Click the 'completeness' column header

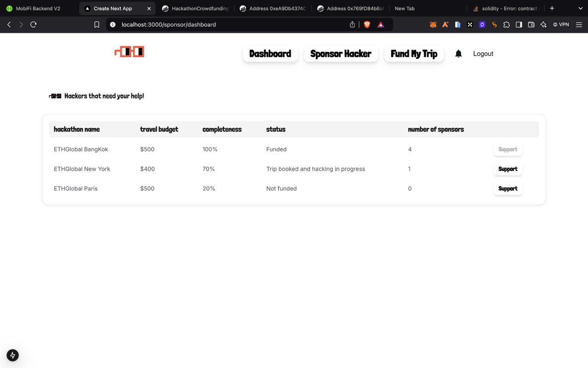pyautogui.click(x=222, y=129)
